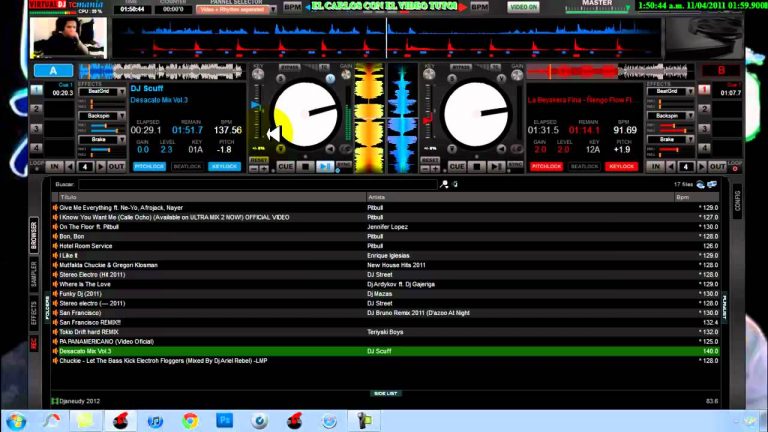Open deck B Backspin effect dropdown

click(x=690, y=116)
